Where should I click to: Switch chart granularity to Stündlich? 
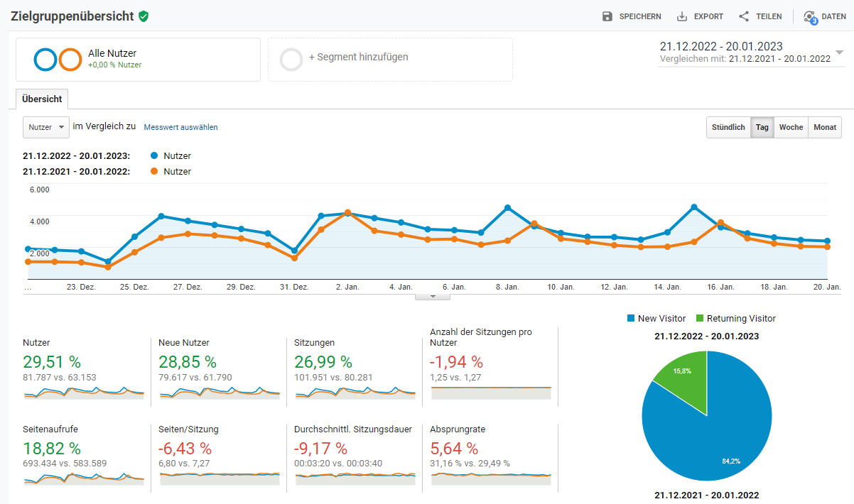click(x=728, y=128)
